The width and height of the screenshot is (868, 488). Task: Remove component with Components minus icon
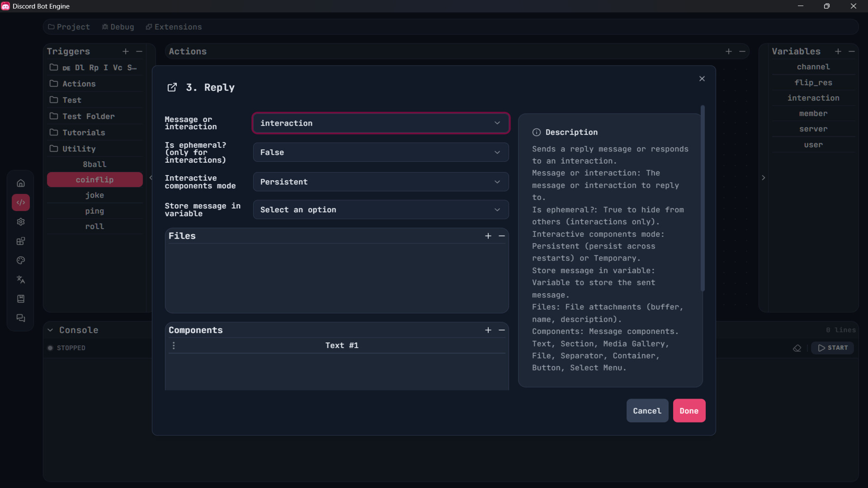pos(502,330)
